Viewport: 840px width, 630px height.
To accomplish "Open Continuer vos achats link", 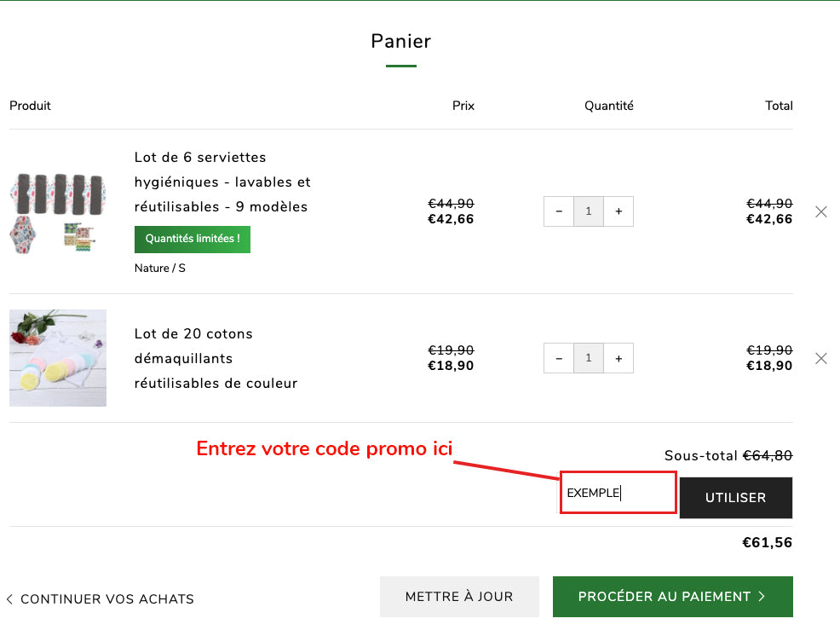I will pos(108,599).
